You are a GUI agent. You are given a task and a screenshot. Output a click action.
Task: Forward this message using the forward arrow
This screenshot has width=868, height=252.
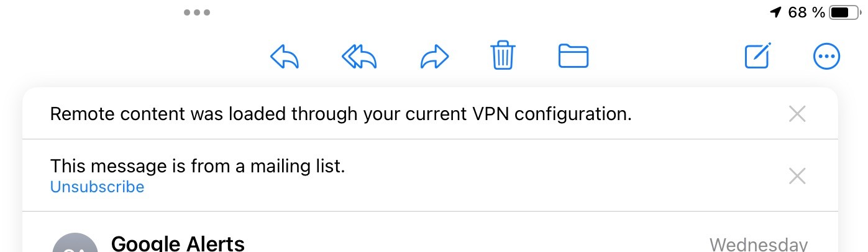434,57
